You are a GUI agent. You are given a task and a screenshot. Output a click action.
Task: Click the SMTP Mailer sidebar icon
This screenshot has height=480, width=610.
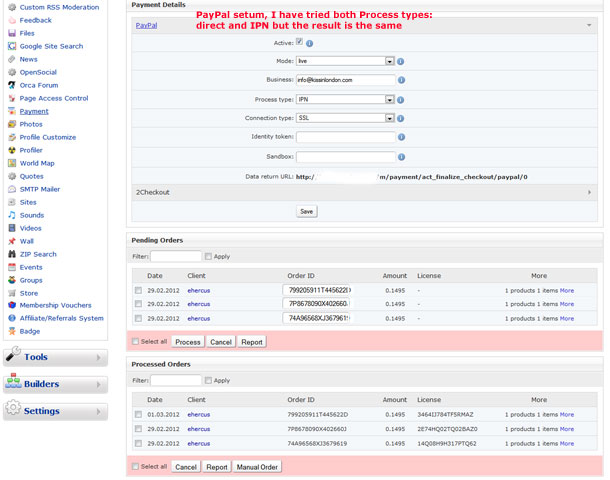[x=12, y=189]
